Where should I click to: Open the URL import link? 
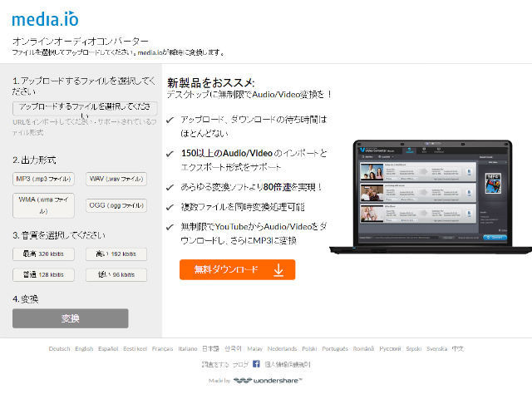(53, 122)
